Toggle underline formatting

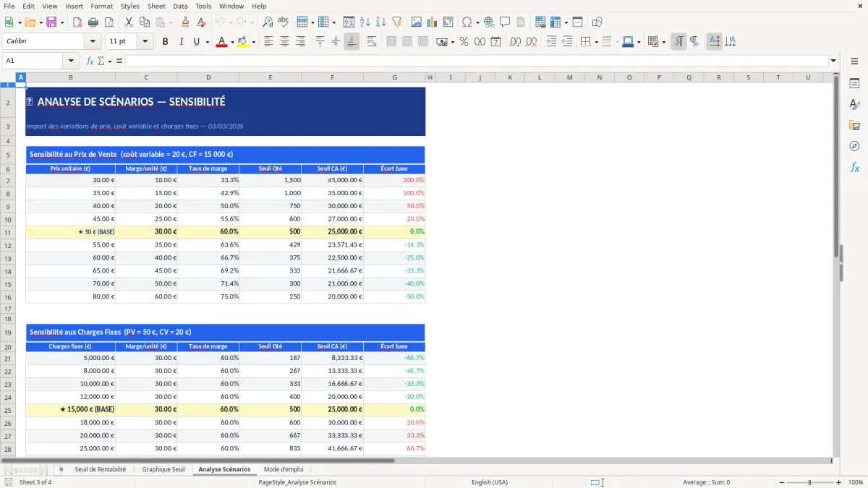pos(195,41)
